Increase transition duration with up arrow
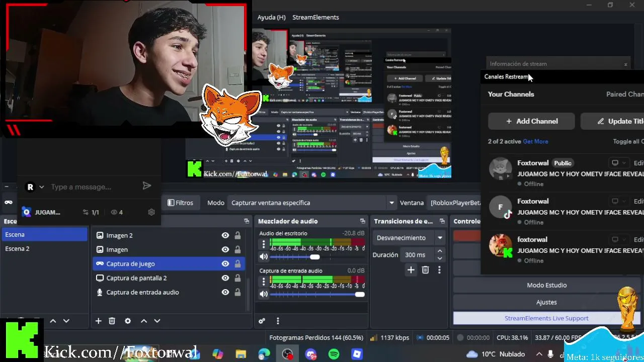The height and width of the screenshot is (362, 644). [x=440, y=251]
